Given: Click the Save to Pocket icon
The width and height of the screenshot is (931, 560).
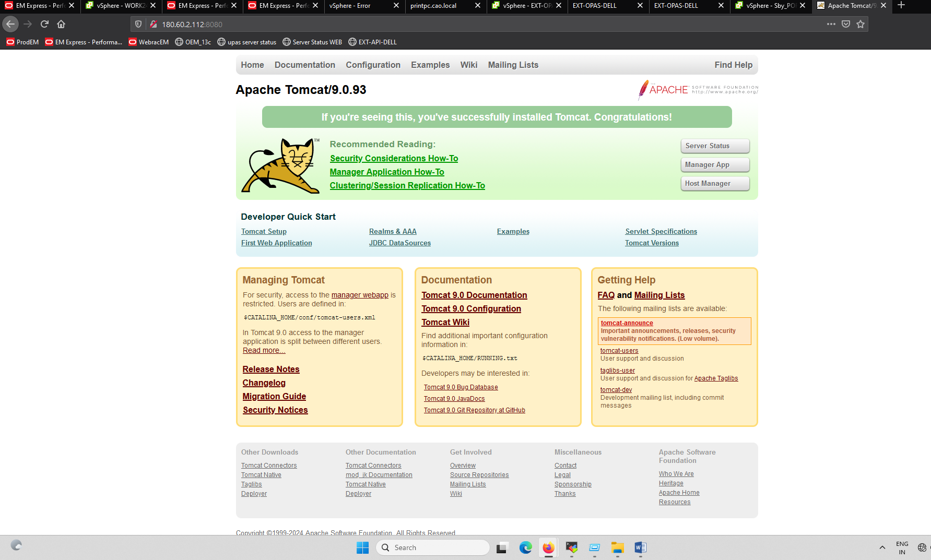Looking at the screenshot, I should 846,24.
